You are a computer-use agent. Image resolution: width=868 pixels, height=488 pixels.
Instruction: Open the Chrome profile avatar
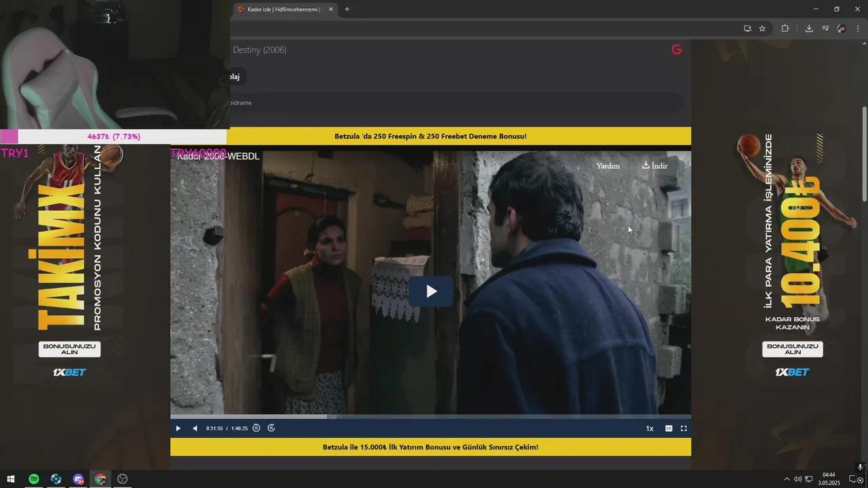pos(842,28)
